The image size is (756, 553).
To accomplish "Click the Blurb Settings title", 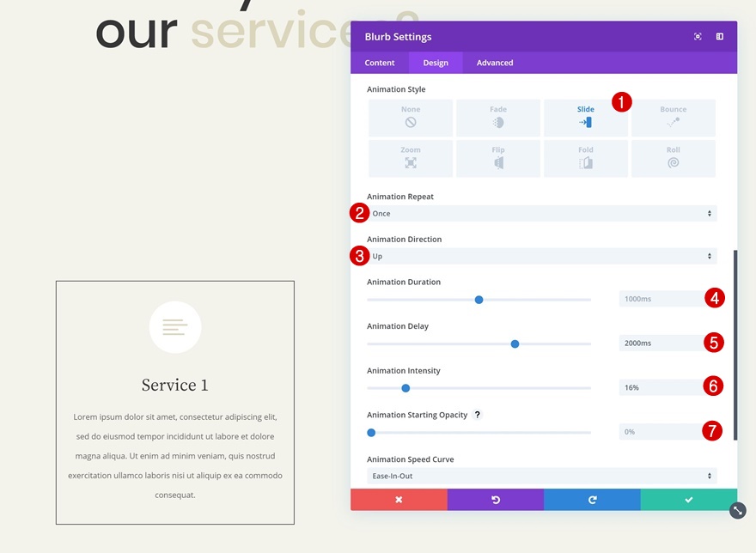I will click(x=399, y=37).
